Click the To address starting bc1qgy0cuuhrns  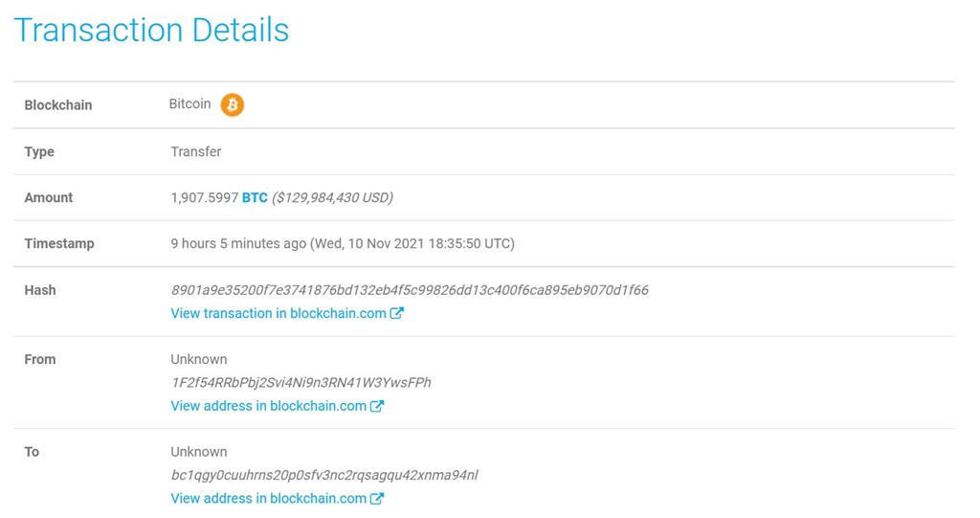(324, 476)
